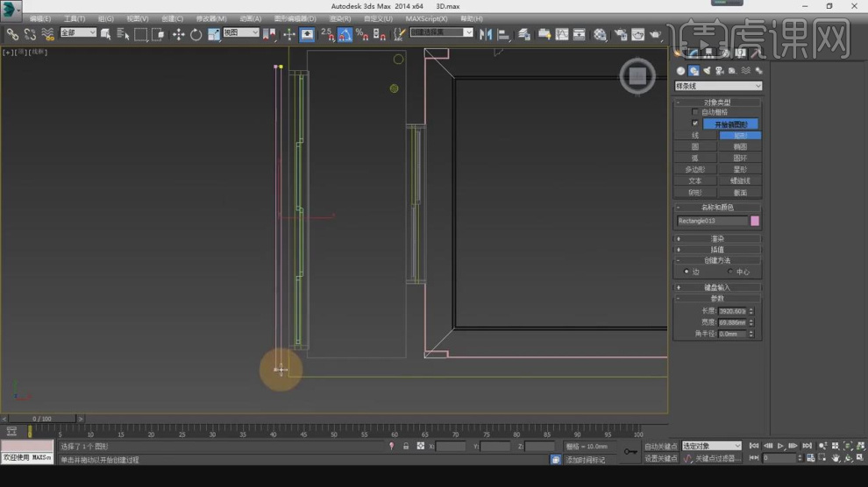
Task: Select Cameras category in Create panel
Action: (x=720, y=71)
